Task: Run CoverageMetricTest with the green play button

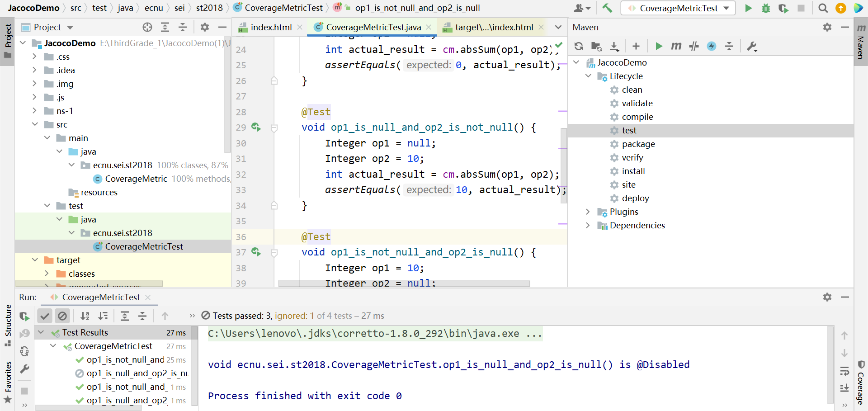Action: [749, 8]
